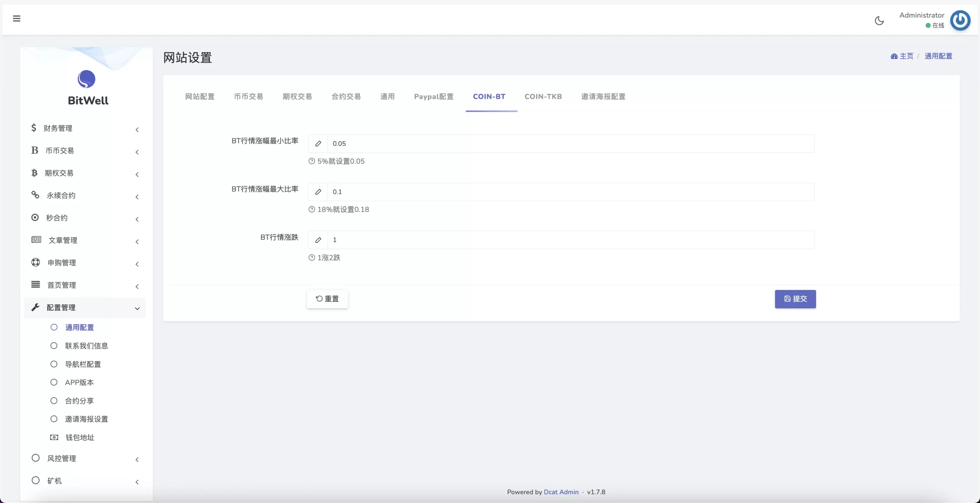Switch to the COIN-TKB tab
The width and height of the screenshot is (980, 503).
point(543,97)
